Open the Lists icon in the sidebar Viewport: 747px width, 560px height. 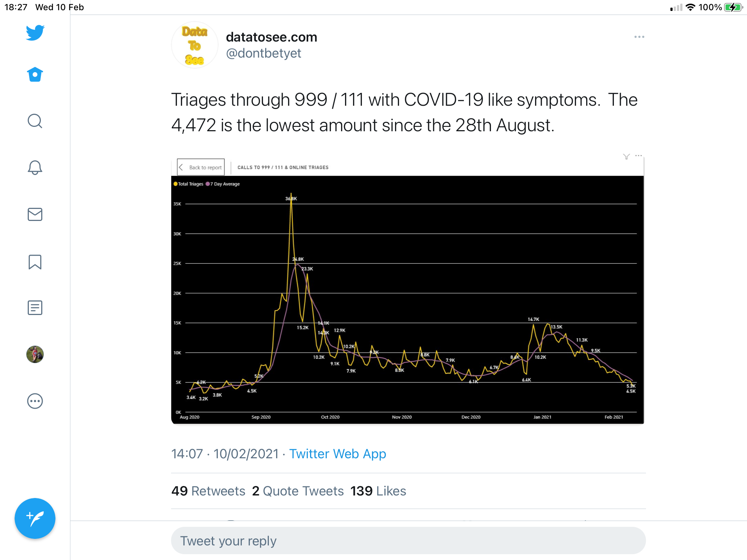tap(35, 308)
